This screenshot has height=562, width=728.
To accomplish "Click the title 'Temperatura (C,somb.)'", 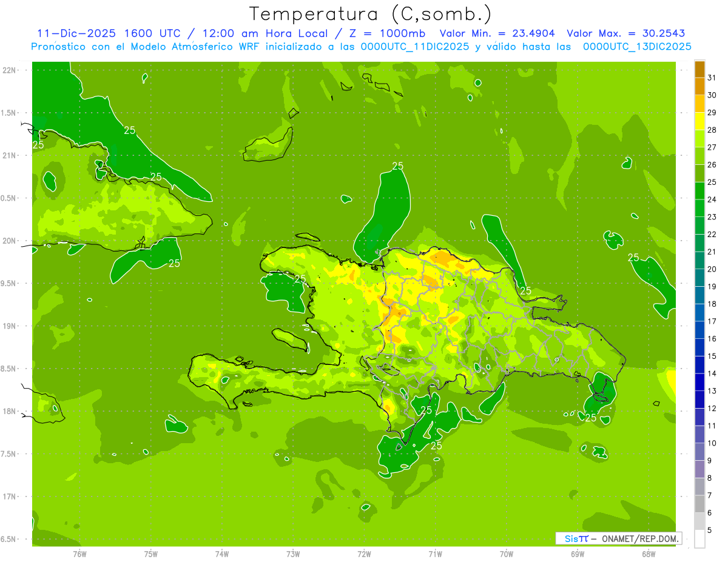I will pyautogui.click(x=371, y=14).
